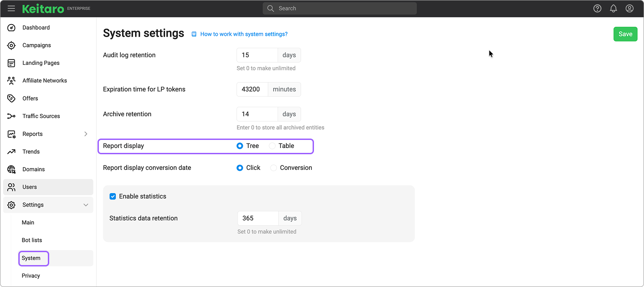The image size is (644, 287).
Task: Focus the top Search bar
Action: point(340,8)
